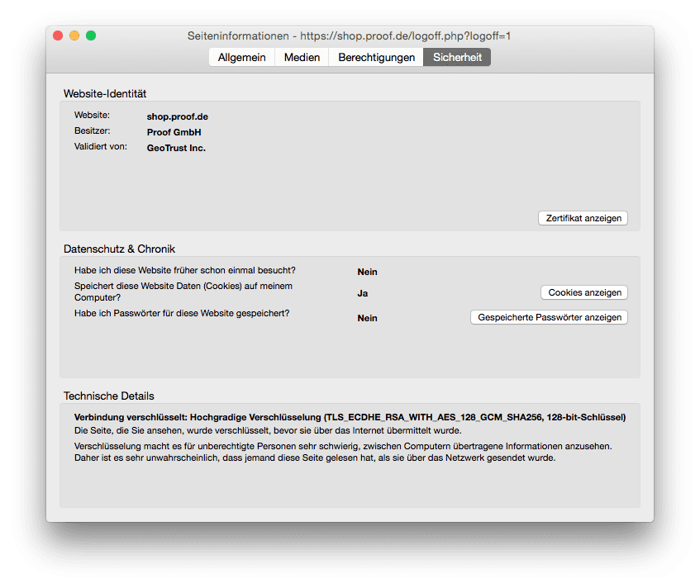Switch to the Allgemein tab

[241, 58]
